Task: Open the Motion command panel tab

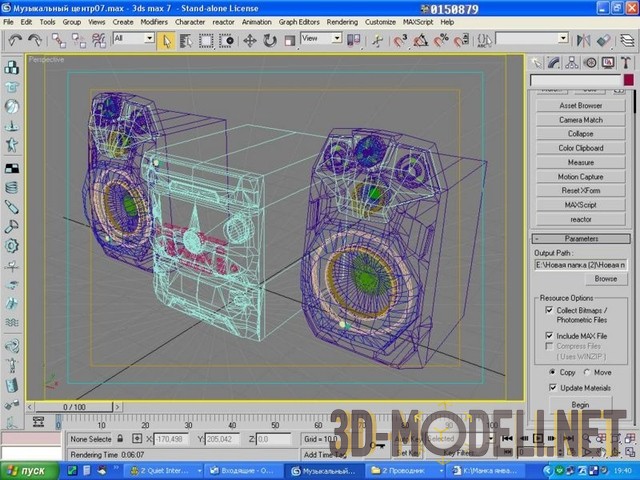Action: pos(589,62)
